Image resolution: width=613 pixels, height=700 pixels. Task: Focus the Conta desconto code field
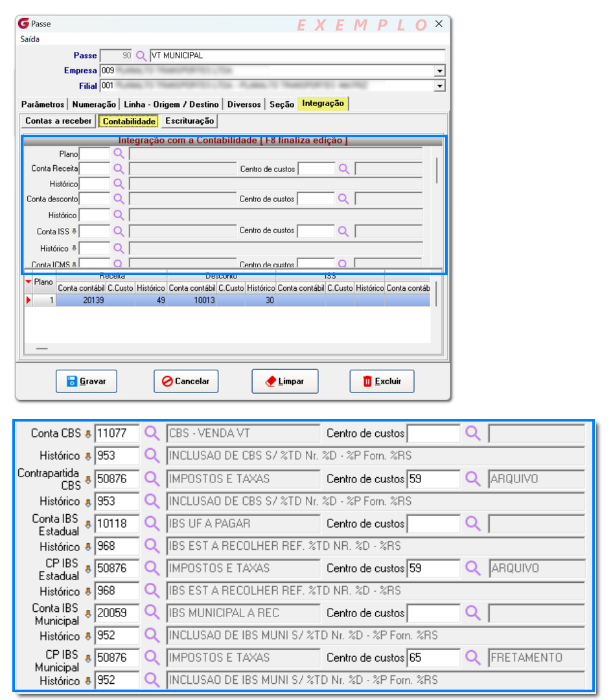point(94,199)
